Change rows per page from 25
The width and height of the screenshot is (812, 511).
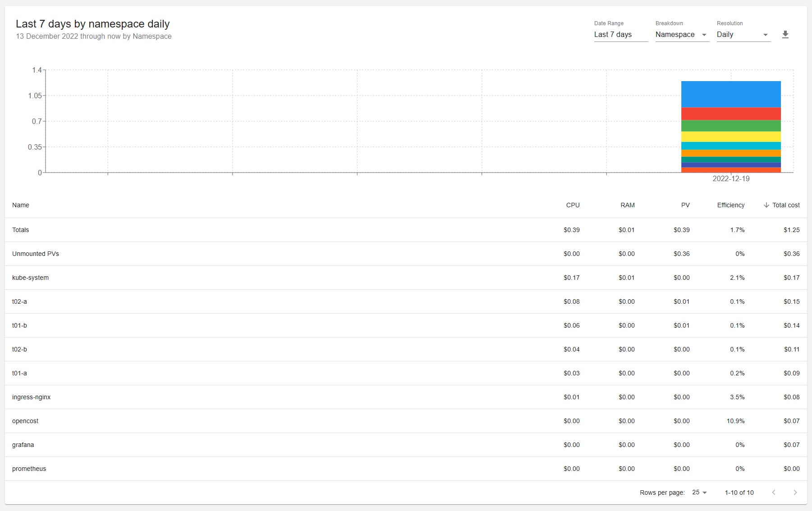[699, 493]
